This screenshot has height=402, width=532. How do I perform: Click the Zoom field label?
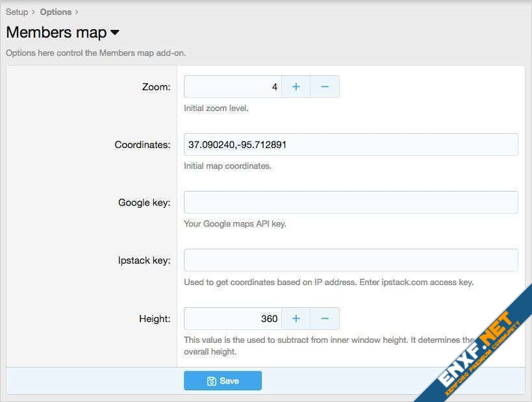tap(156, 87)
